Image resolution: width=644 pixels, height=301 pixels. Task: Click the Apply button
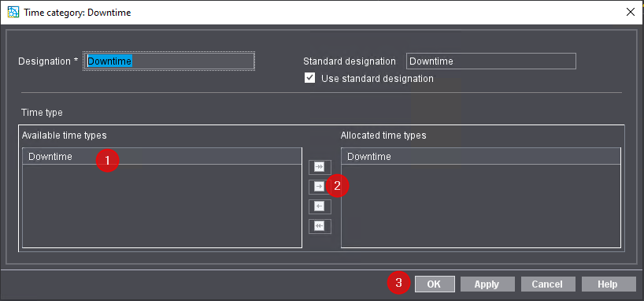487,284
